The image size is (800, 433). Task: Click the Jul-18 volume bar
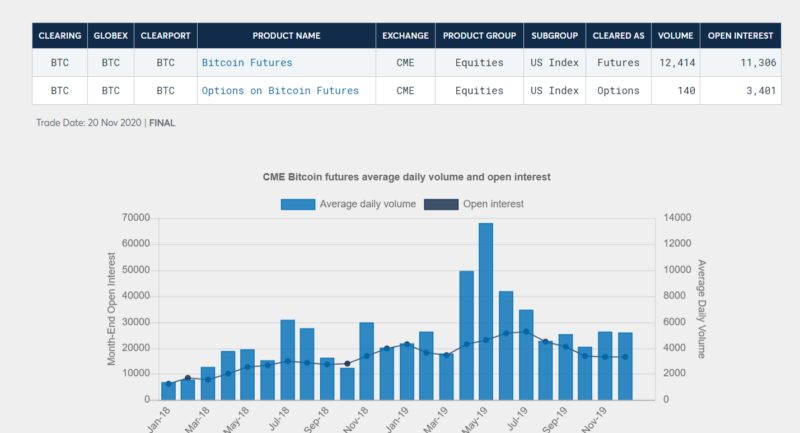coord(288,360)
